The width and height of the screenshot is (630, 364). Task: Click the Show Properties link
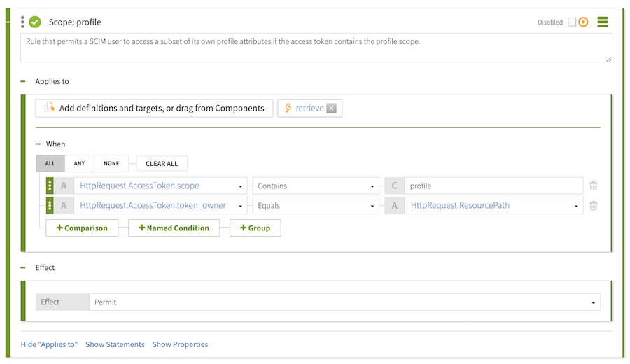point(180,344)
